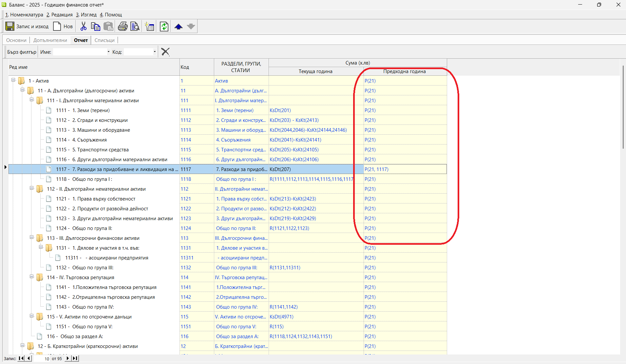Switch to the "Списъци" tab

click(x=104, y=40)
